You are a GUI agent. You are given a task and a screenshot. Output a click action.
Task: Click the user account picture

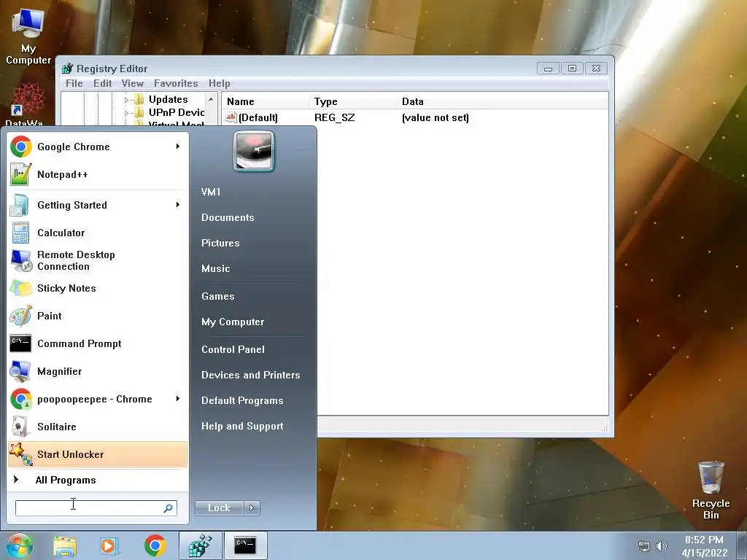pyautogui.click(x=254, y=151)
